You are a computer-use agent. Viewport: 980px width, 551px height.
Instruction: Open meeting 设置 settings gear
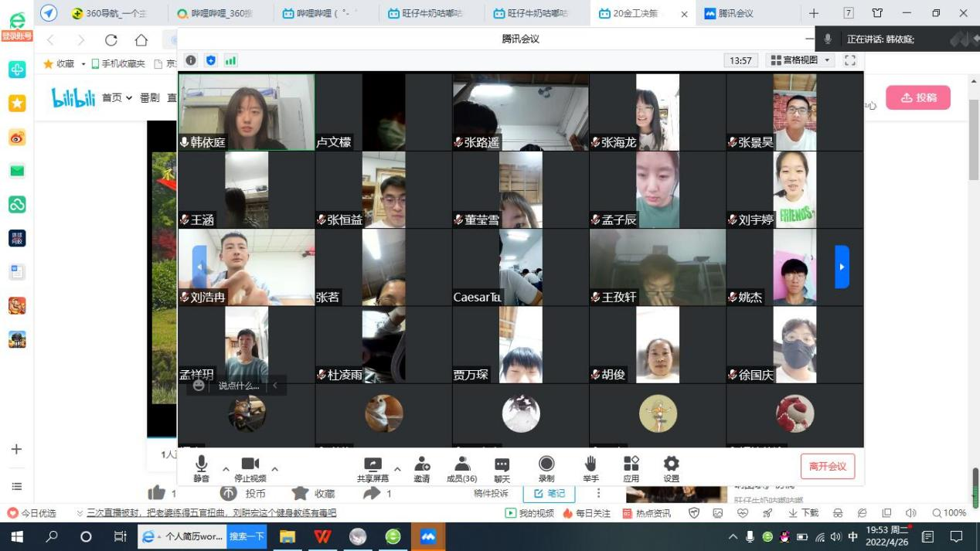pos(671,468)
